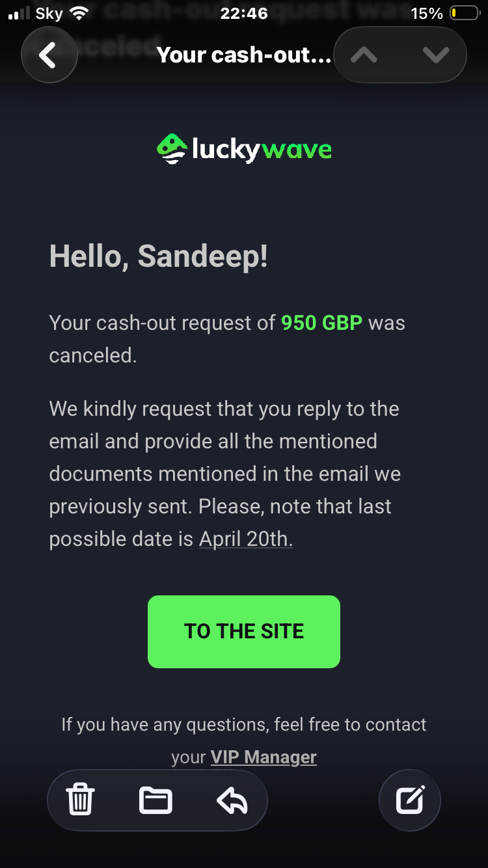Tap the green 950 GBP amount
Screen dimensions: 488x868
point(321,323)
